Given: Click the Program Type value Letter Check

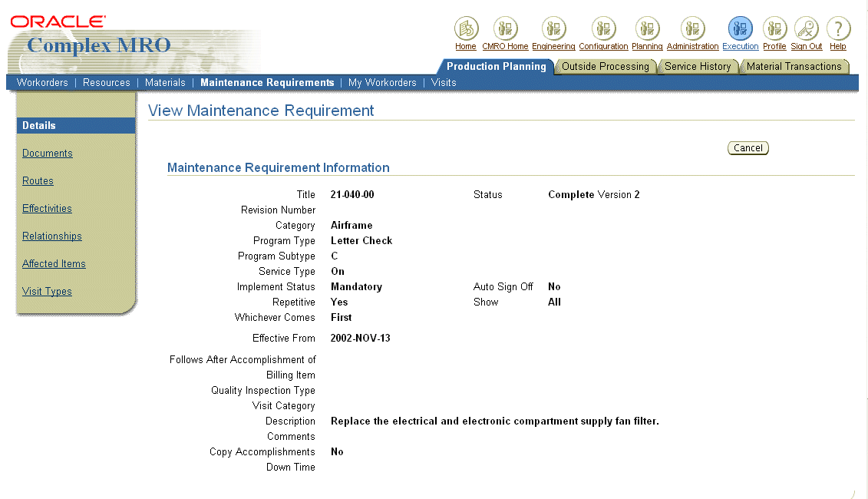Looking at the screenshot, I should coord(361,241).
